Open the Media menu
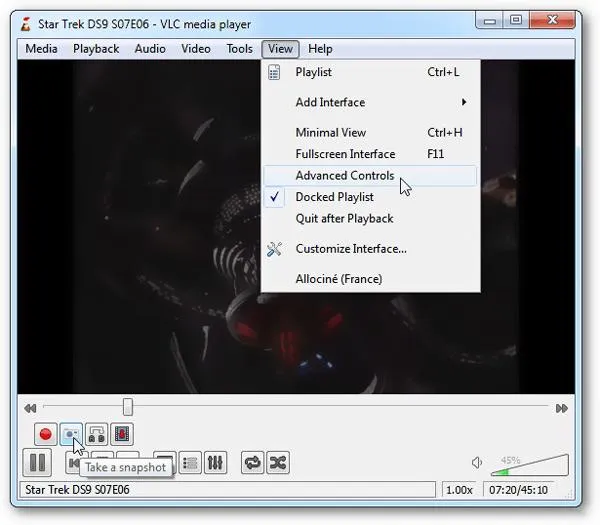Screen dimensions: 600x525 pos(41,49)
